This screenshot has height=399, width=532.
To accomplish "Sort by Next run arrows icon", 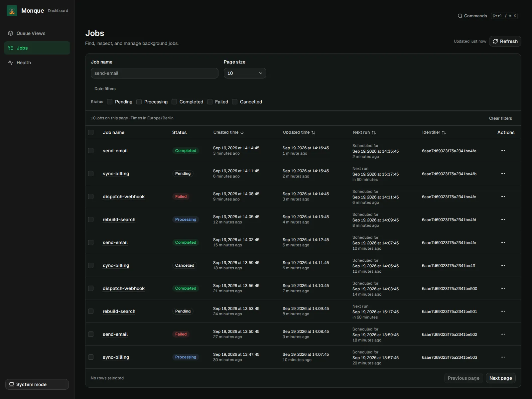I will tap(374, 133).
